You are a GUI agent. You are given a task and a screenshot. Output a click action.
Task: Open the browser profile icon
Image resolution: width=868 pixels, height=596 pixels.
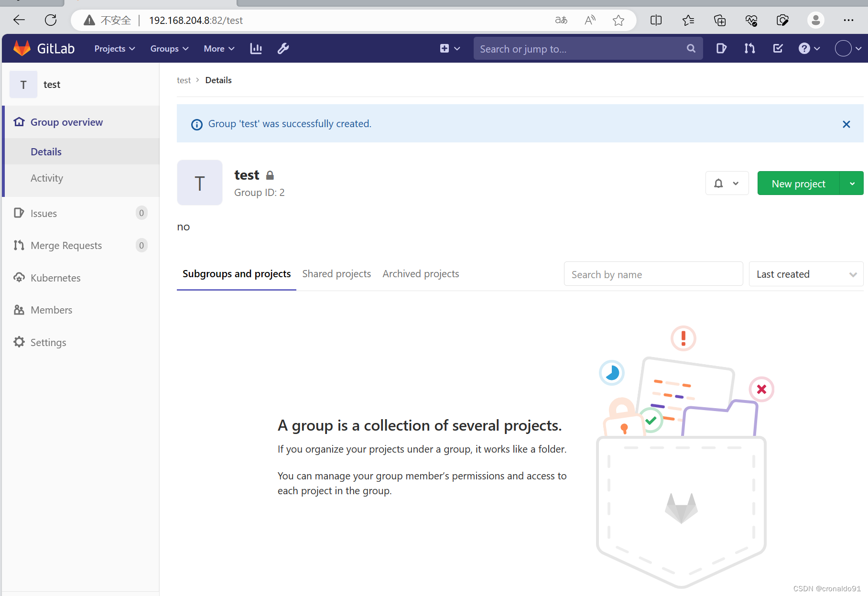(816, 20)
